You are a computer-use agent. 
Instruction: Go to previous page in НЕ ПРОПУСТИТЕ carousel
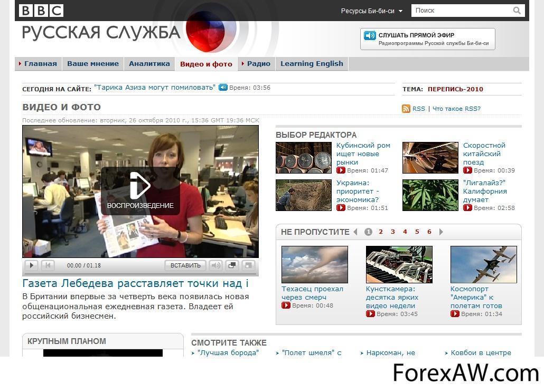355,232
